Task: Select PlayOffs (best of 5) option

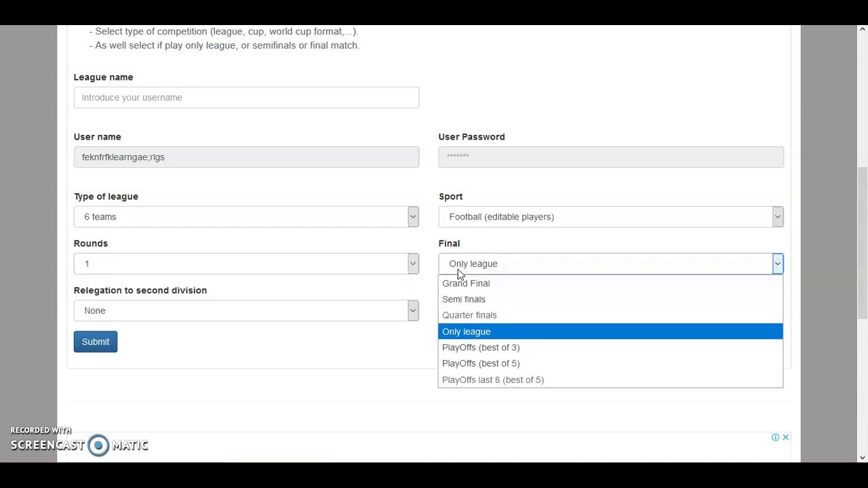Action: click(x=610, y=363)
